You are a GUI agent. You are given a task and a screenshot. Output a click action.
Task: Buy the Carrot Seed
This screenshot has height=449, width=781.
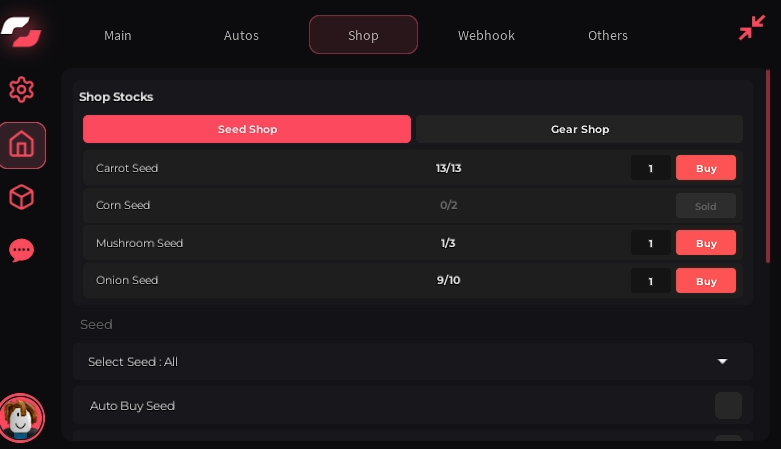coord(706,168)
